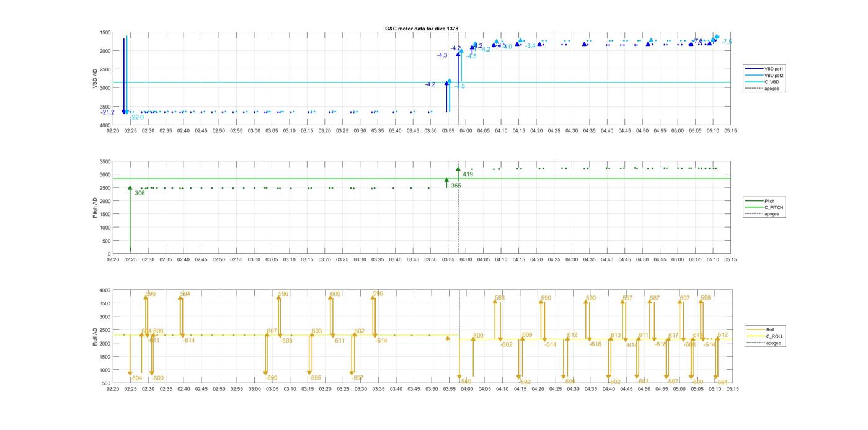Click the '587' roll data label
Image resolution: width=868 pixels, height=430 pixels.
(x=655, y=298)
